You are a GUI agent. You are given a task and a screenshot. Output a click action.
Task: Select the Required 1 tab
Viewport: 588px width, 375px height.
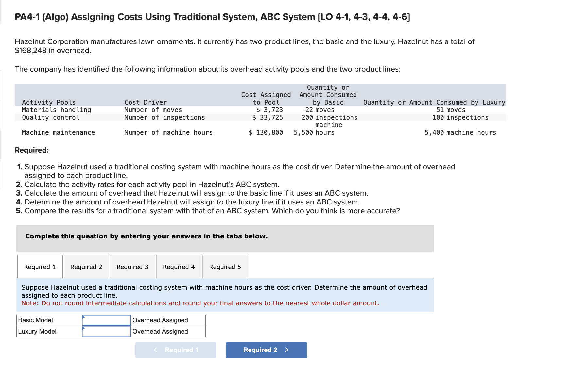coord(40,267)
